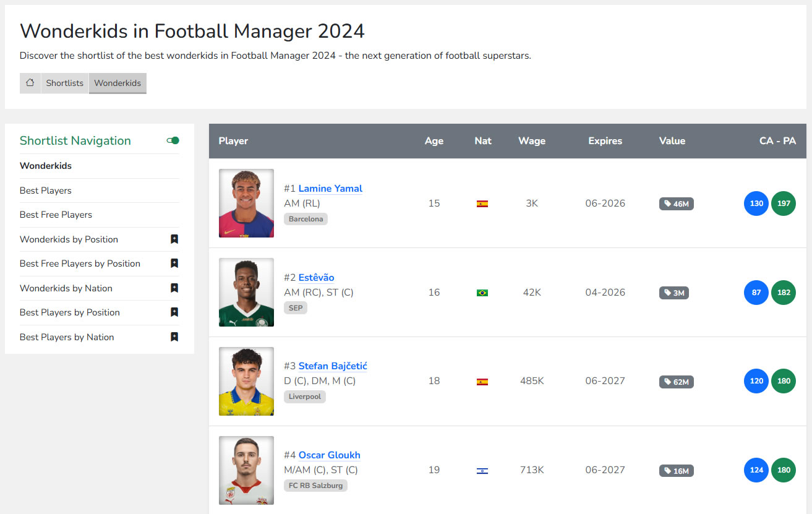Click the Brazil flag for Estêvão
Image resolution: width=812 pixels, height=514 pixels.
coord(482,293)
